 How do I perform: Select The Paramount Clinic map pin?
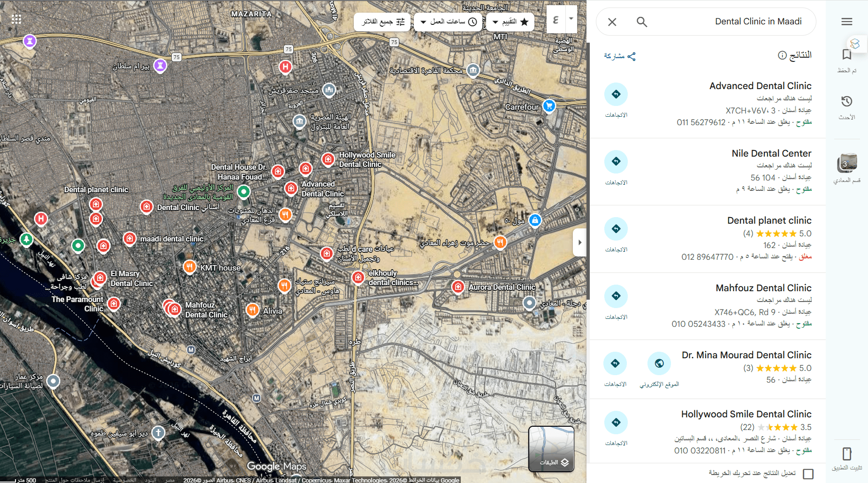point(114,304)
